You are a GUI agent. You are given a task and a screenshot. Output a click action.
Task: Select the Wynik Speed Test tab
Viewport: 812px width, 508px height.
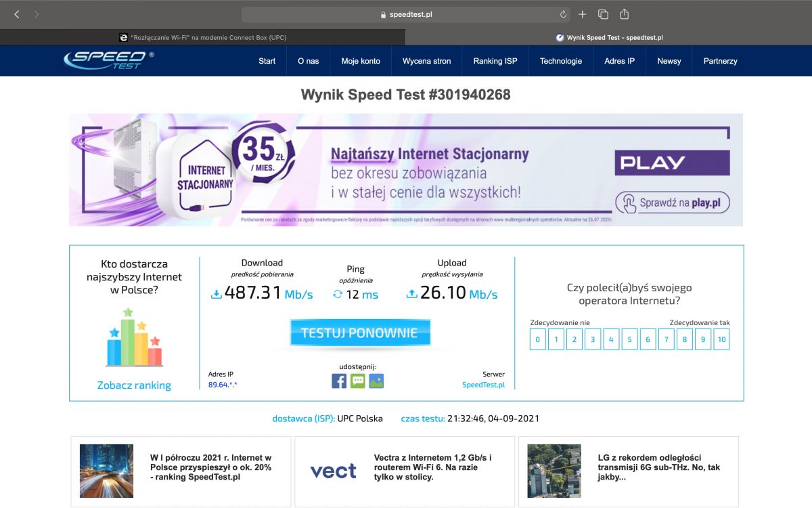pos(609,37)
